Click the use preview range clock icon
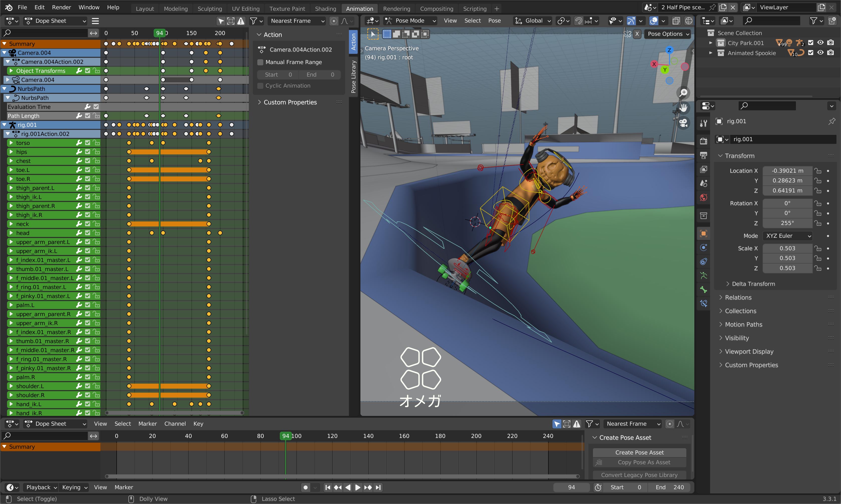The width and height of the screenshot is (841, 504). click(598, 487)
